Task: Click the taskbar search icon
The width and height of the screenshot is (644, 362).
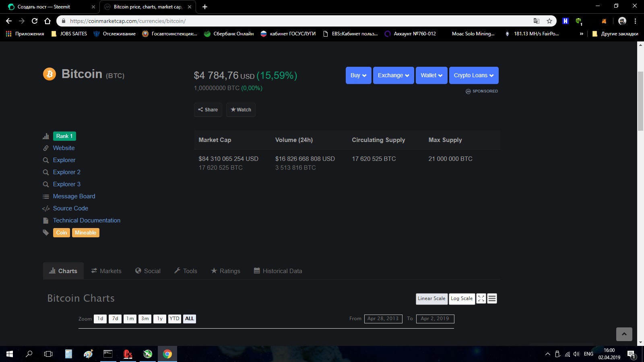Action: [x=29, y=354]
